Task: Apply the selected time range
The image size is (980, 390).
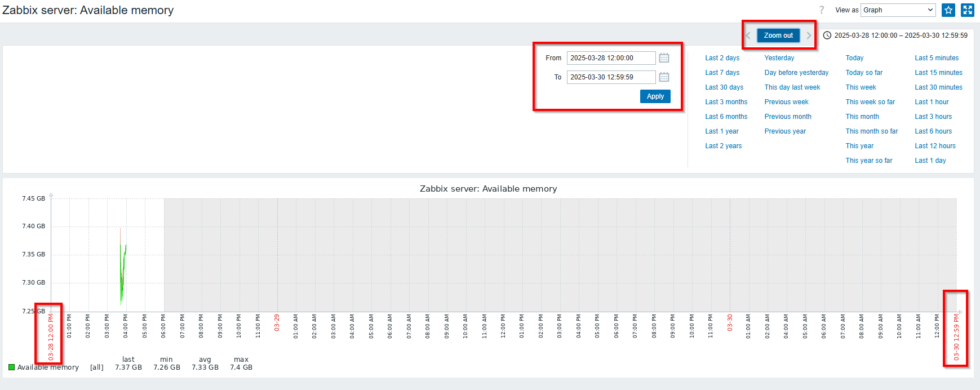Action: (655, 96)
